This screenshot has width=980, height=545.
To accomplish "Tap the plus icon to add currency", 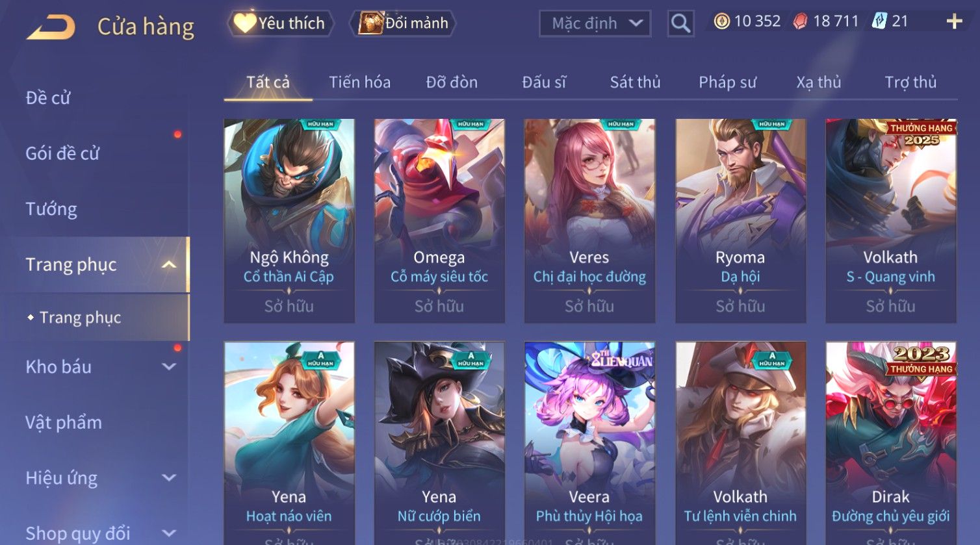I will (954, 21).
